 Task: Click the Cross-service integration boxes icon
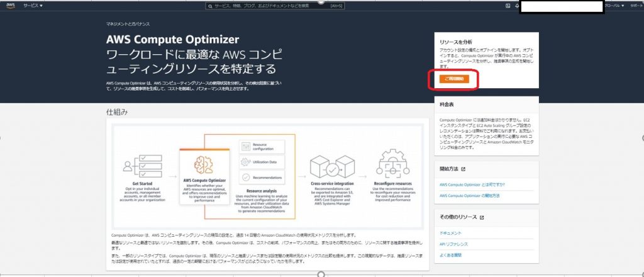(x=332, y=166)
